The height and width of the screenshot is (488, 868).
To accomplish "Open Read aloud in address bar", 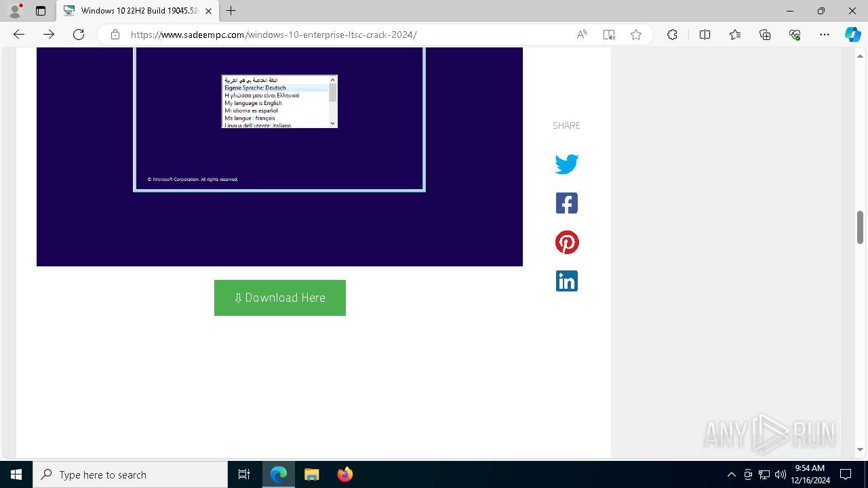I will click(582, 35).
